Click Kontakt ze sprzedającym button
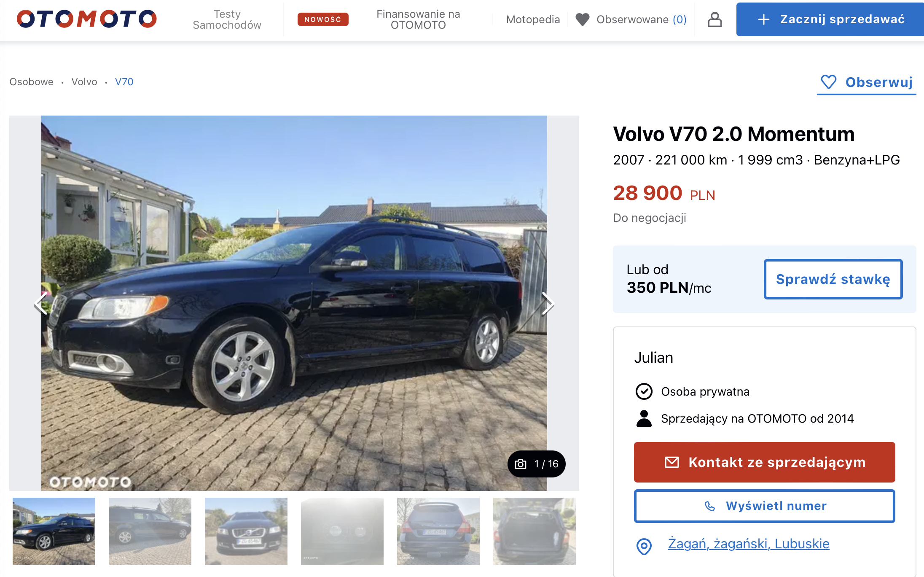The width and height of the screenshot is (924, 577). (x=764, y=462)
